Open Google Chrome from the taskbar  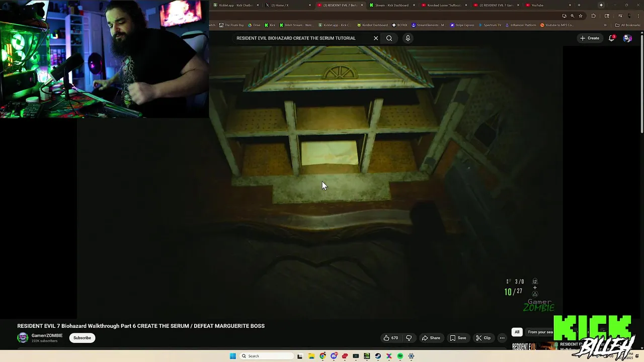click(x=323, y=356)
